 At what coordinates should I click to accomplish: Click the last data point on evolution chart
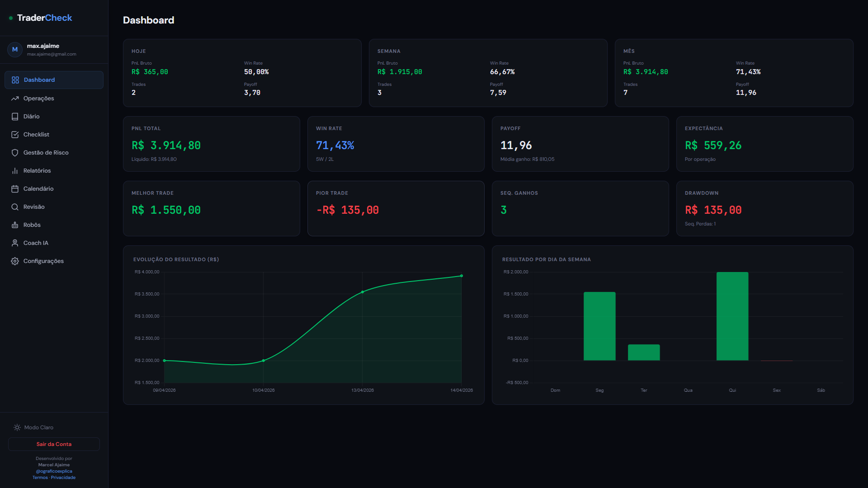[x=461, y=276]
